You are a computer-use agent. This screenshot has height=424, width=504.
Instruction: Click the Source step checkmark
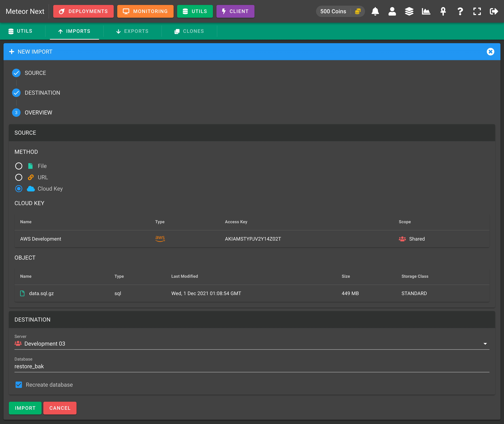tap(16, 73)
